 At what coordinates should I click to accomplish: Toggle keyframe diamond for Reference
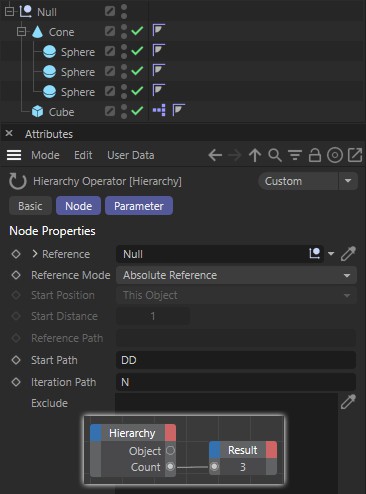[16, 254]
